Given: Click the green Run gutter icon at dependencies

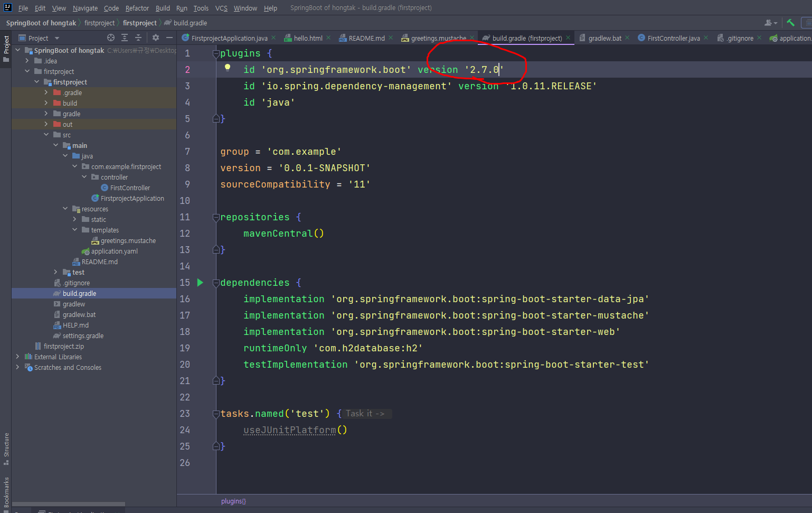Looking at the screenshot, I should (200, 283).
